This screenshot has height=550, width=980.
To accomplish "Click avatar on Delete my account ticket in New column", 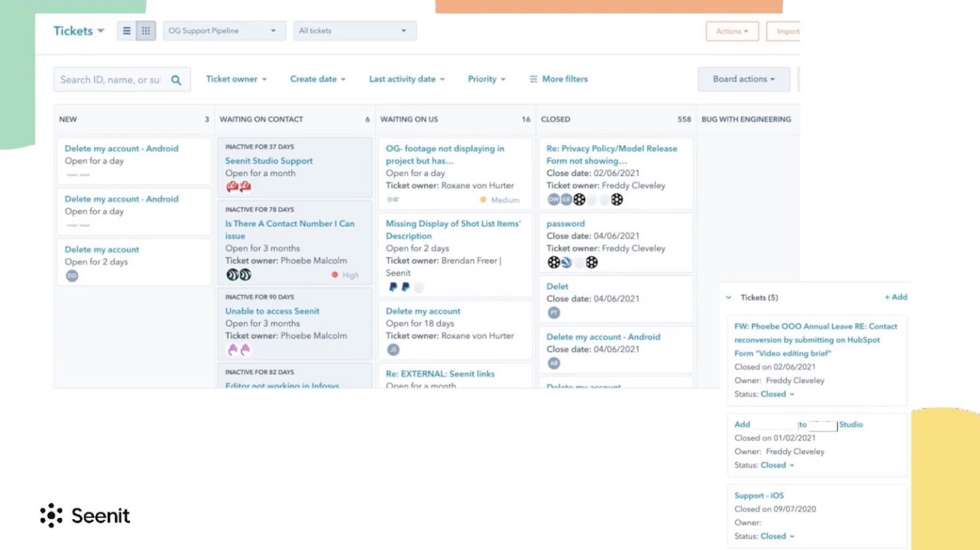I will [x=72, y=276].
